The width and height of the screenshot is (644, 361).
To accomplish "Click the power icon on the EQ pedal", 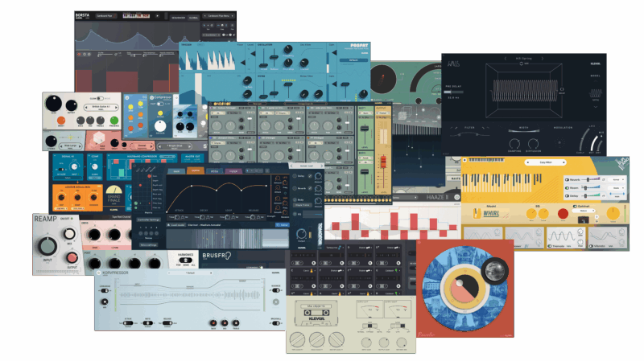I will coord(127,97).
